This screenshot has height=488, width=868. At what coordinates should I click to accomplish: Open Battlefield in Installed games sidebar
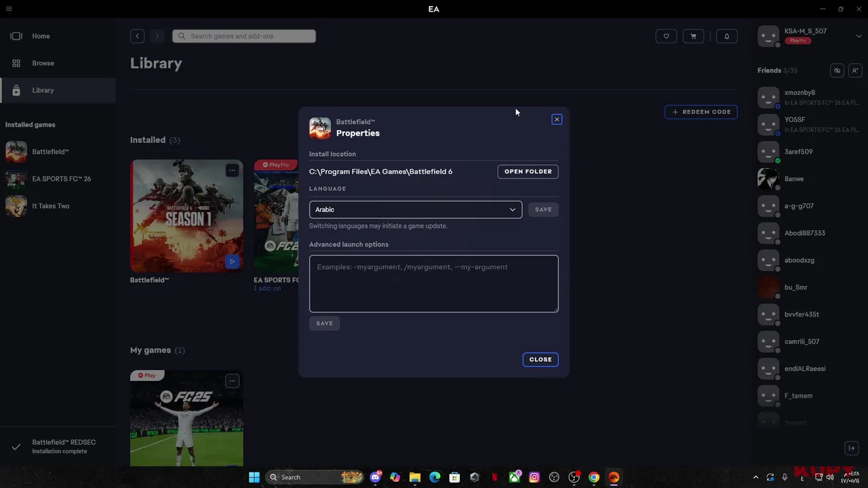pos(58,152)
